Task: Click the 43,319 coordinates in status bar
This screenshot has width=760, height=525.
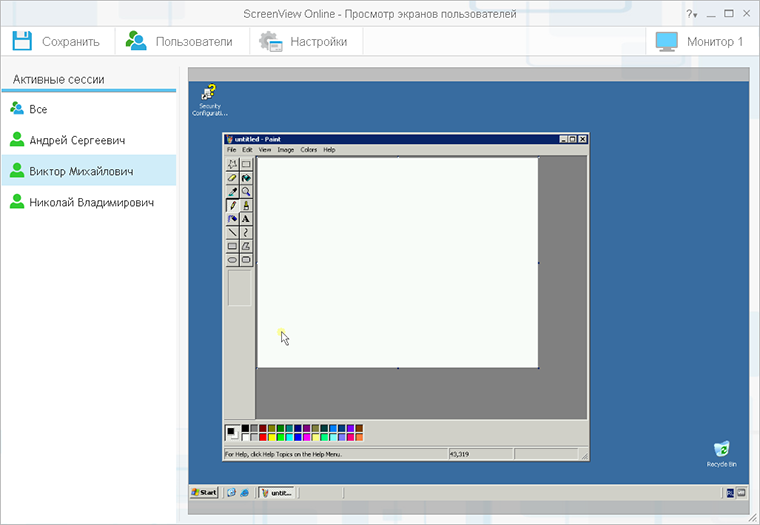Action: (x=459, y=454)
